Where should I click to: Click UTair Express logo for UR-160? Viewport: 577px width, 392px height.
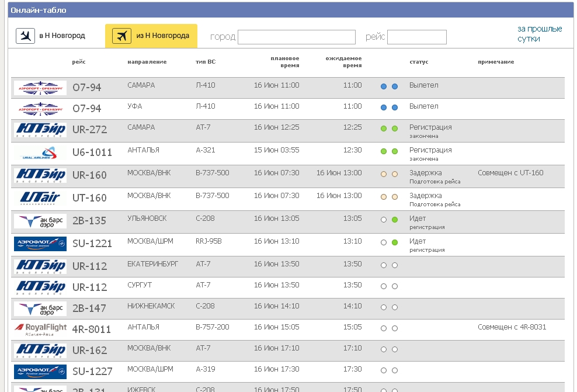40,176
